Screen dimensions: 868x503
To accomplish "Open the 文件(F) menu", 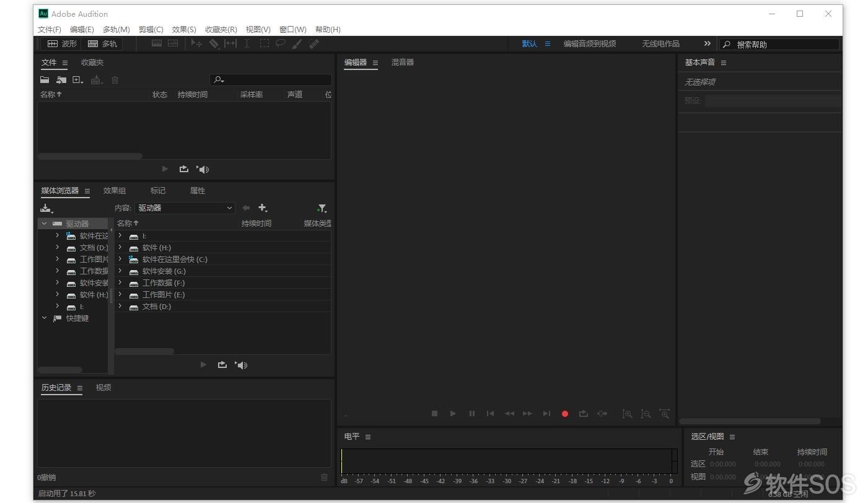I will (x=50, y=29).
